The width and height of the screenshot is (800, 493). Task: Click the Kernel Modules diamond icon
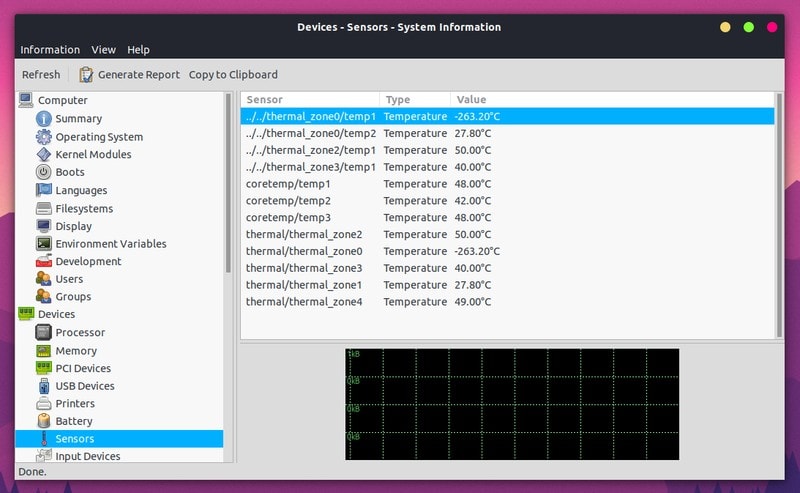pos(44,154)
